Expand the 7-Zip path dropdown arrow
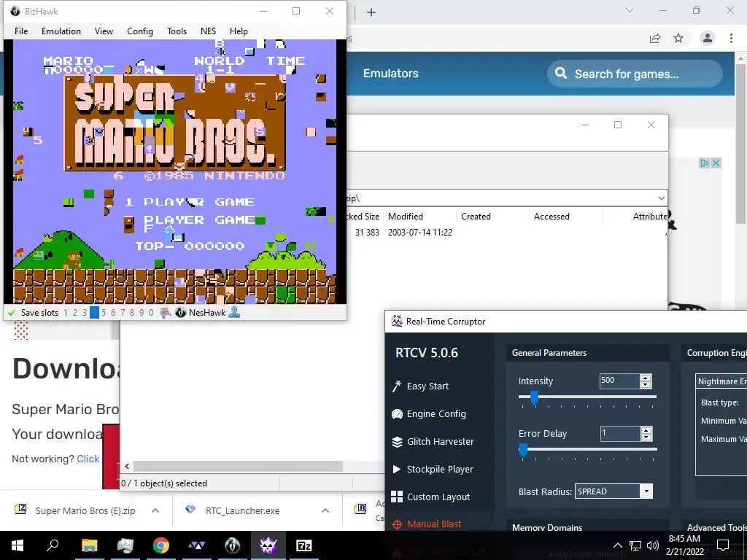This screenshot has width=747, height=560. point(661,198)
